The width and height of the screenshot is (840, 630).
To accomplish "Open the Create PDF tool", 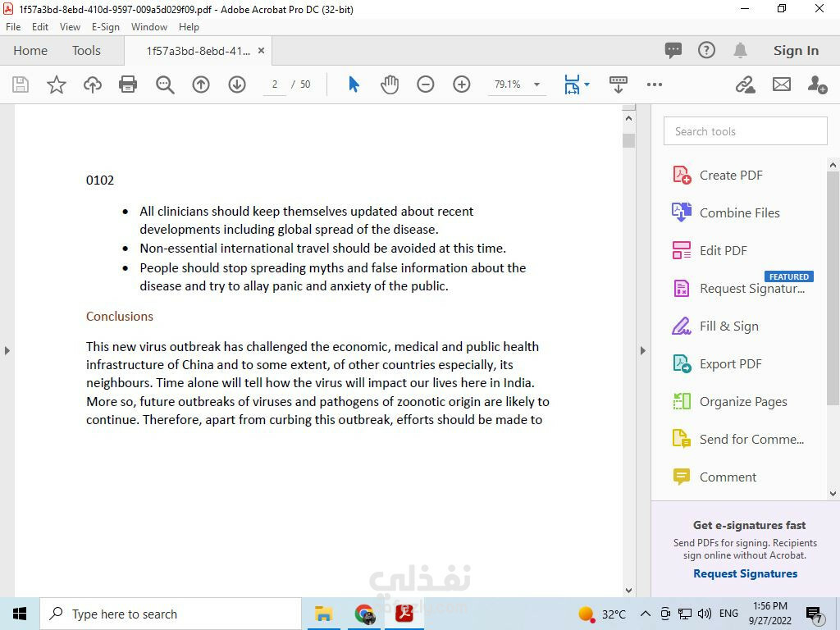I will tap(718, 176).
